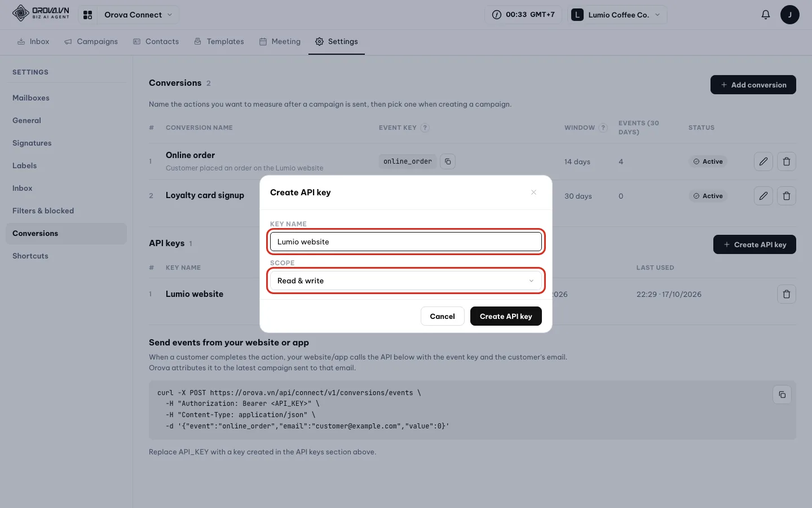Image resolution: width=812 pixels, height=508 pixels.
Task: Show Window help tooltip
Action: click(603, 128)
